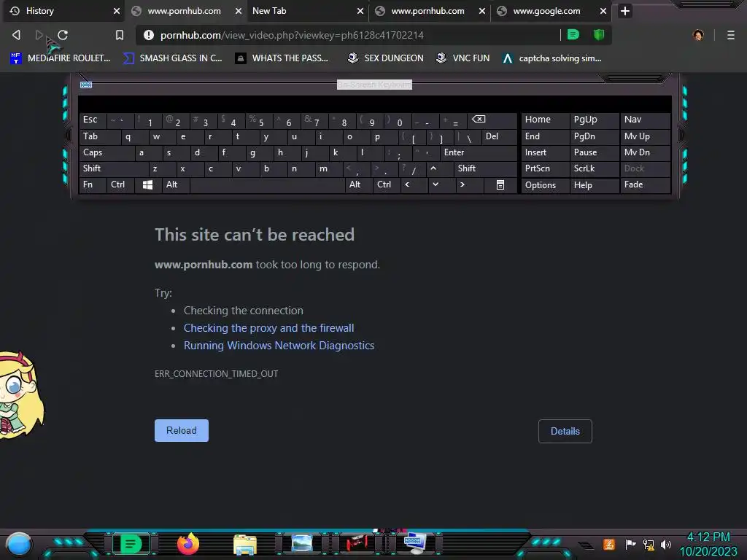The image size is (747, 560).
Task: Toggle the left Alt key
Action: [x=176, y=184]
